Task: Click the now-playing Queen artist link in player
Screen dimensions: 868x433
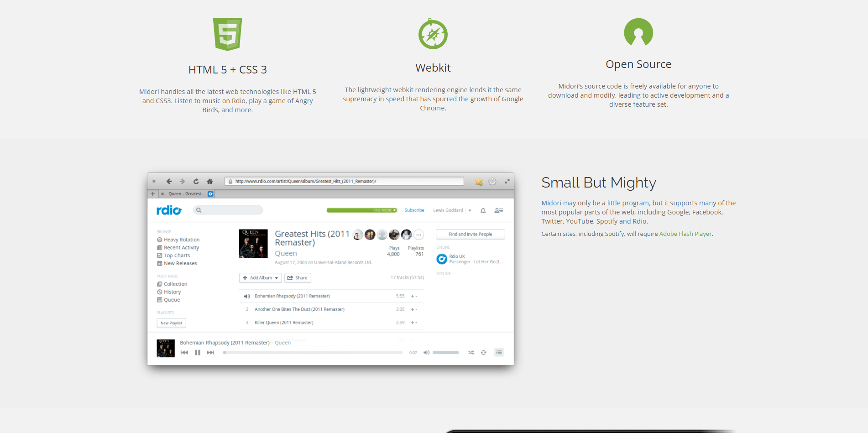Action: [x=282, y=343]
